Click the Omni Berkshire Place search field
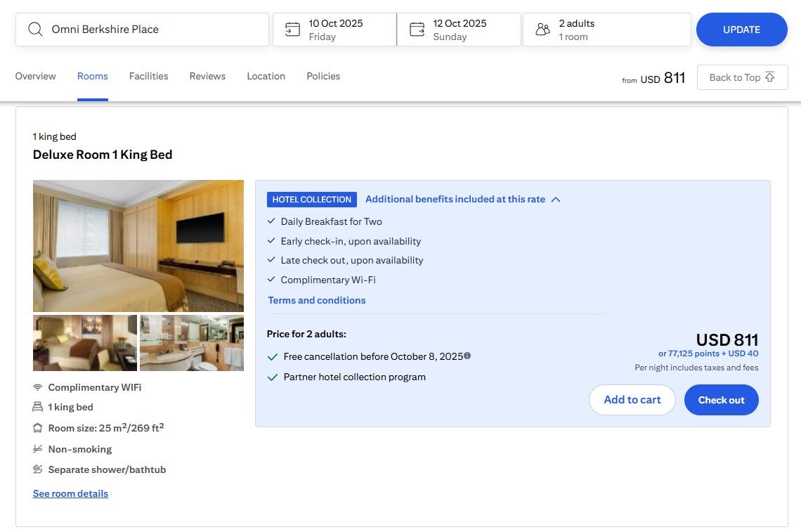 click(x=142, y=30)
